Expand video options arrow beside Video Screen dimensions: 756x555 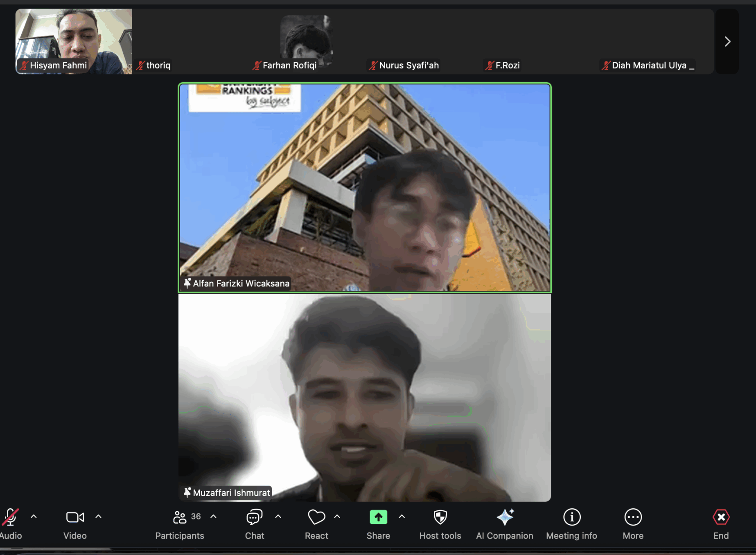click(98, 517)
